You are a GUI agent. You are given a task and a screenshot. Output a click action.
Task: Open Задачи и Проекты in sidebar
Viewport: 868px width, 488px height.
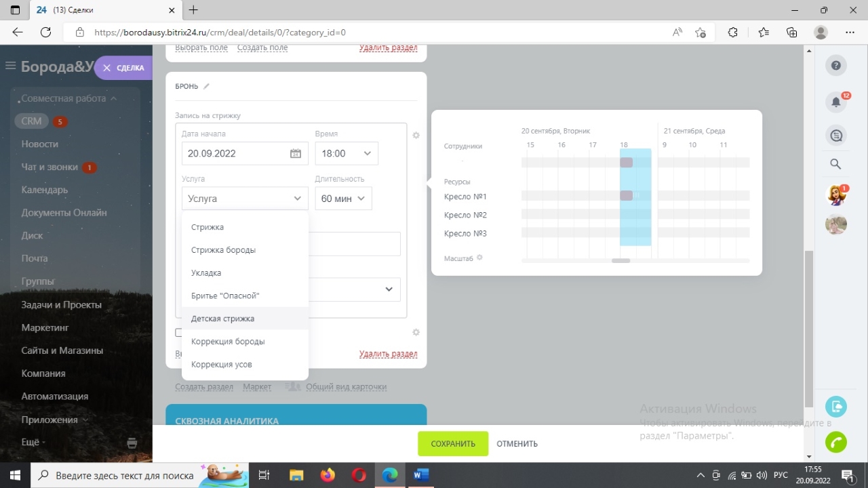[x=62, y=305]
